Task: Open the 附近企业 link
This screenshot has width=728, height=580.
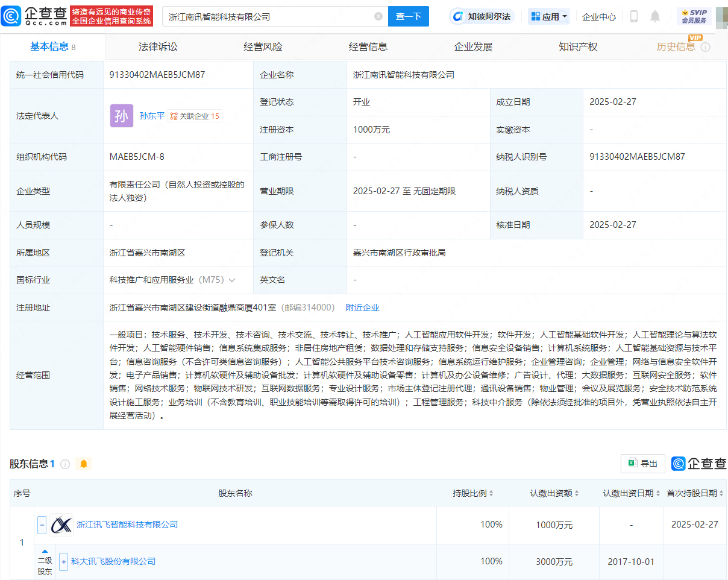Action: coord(362,307)
